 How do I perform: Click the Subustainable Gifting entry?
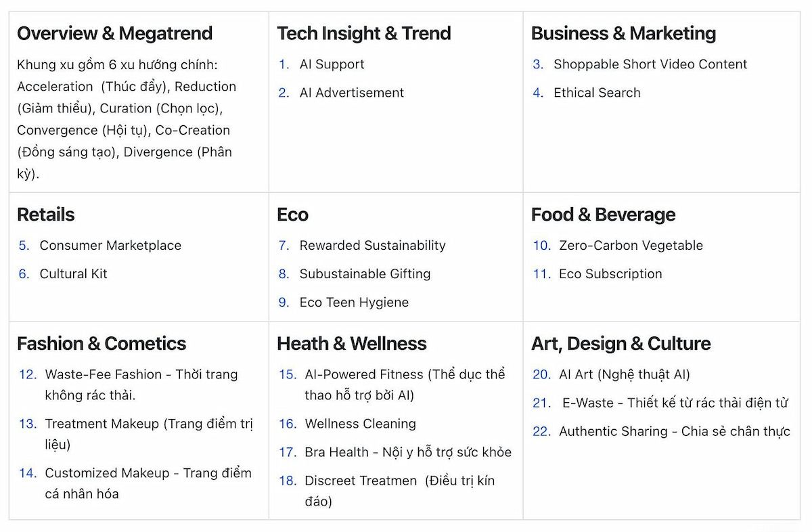tap(365, 274)
